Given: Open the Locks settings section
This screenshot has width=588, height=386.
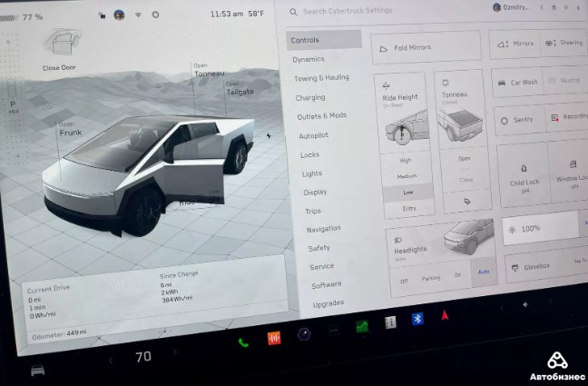Looking at the screenshot, I should (x=309, y=154).
